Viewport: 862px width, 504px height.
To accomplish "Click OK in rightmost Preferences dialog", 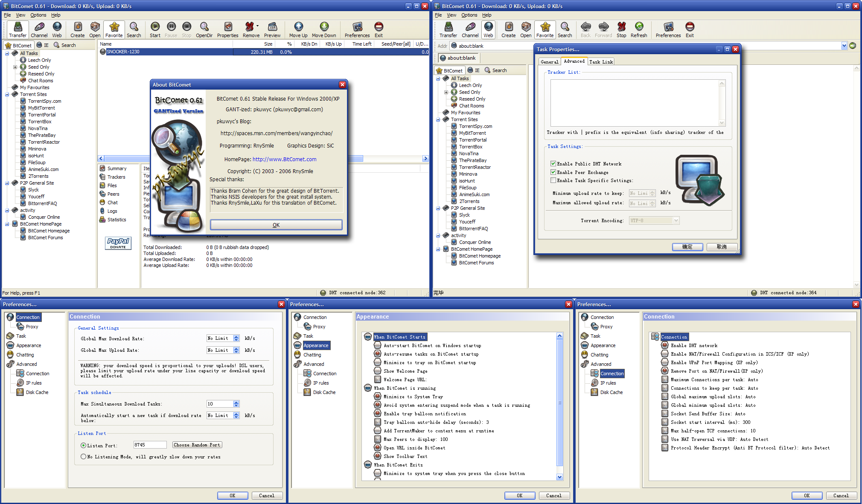I will tap(807, 495).
